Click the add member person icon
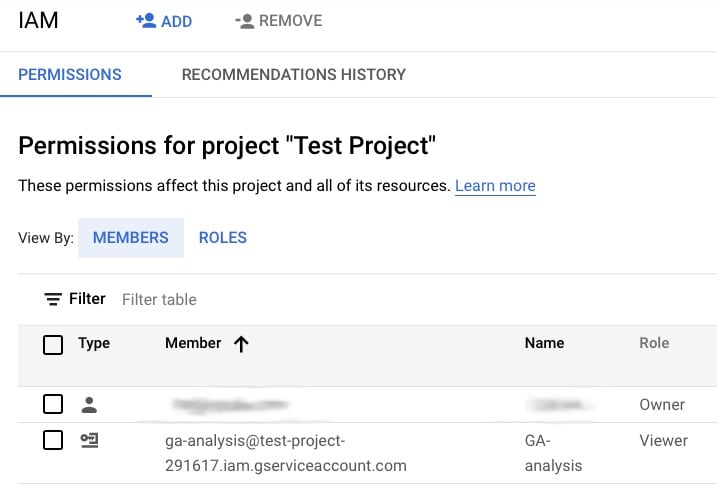This screenshot has width=717, height=496. click(146, 21)
